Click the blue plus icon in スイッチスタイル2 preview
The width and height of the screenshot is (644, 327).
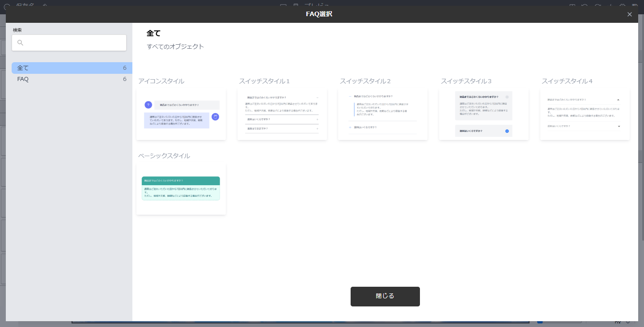(350, 127)
